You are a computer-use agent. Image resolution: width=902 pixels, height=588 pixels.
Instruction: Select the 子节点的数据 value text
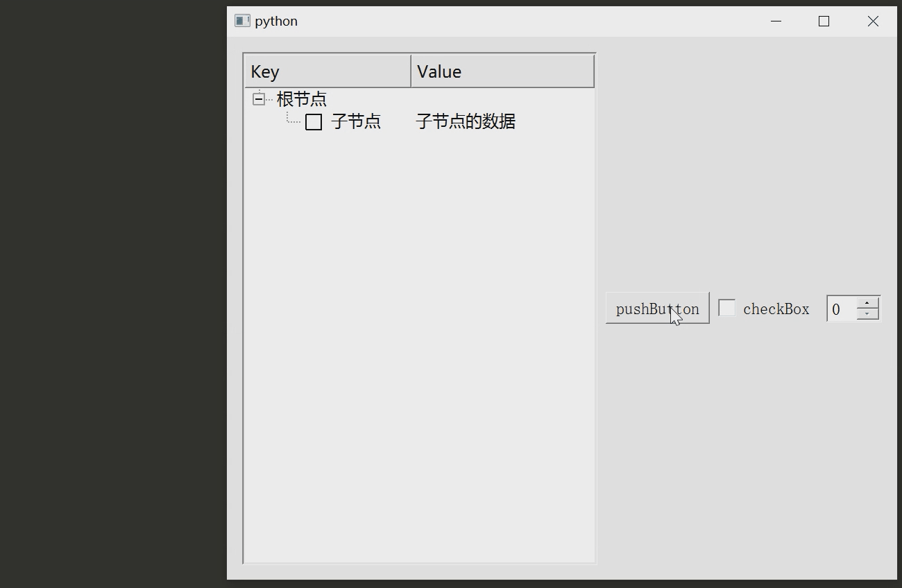(x=464, y=121)
